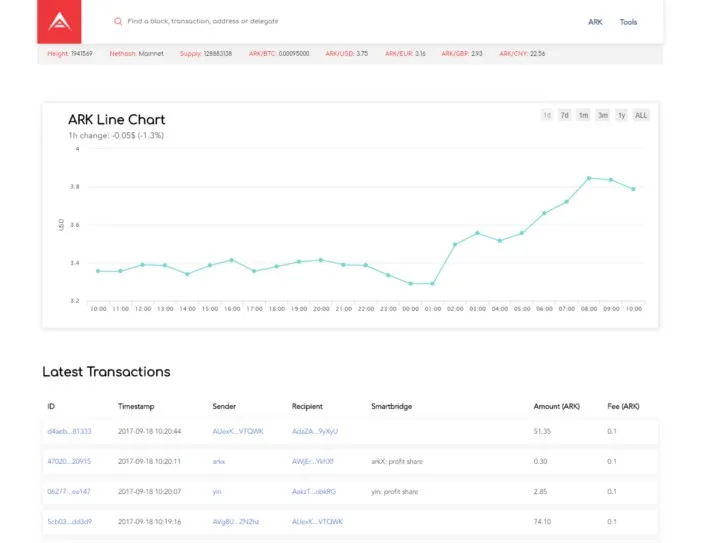Open sender yin

coord(217,492)
